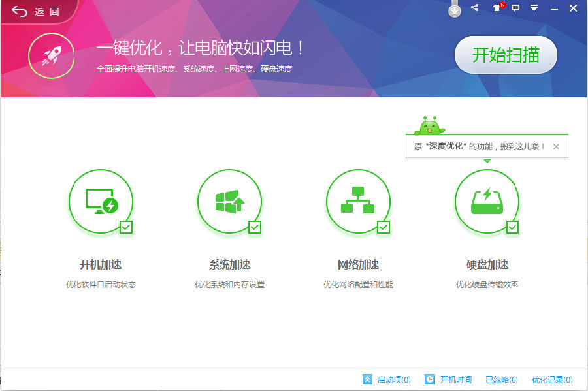Click the 启动项 blue arrow icon
This screenshot has height=391, width=588.
pyautogui.click(x=367, y=379)
